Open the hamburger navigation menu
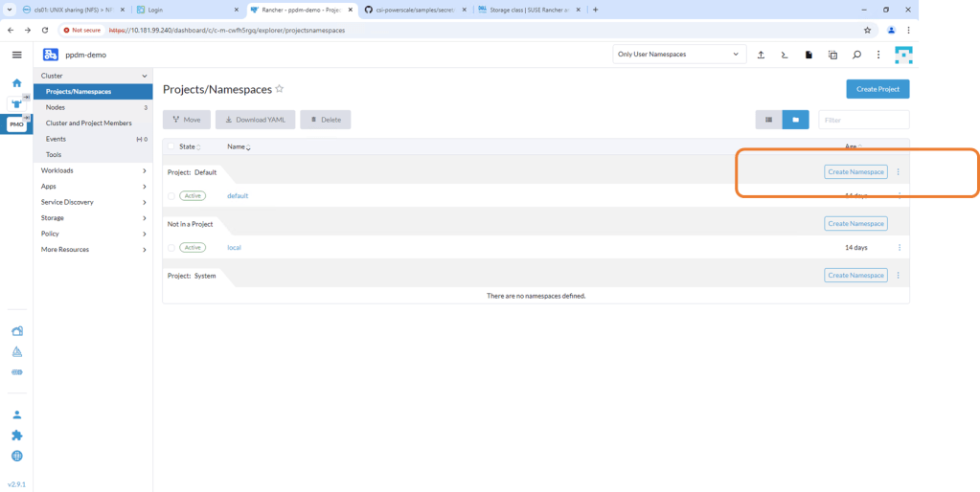Image resolution: width=980 pixels, height=492 pixels. pyautogui.click(x=16, y=55)
